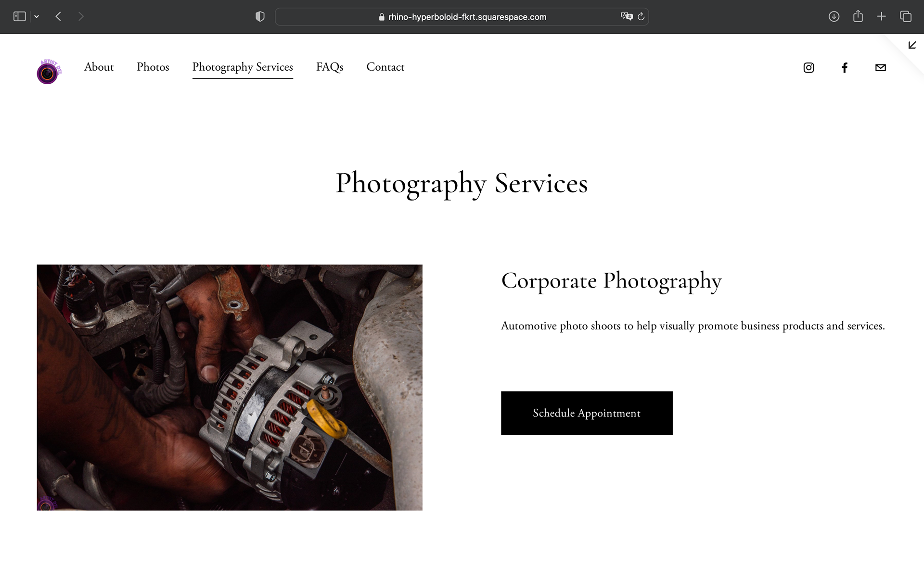
Task: Toggle the Safari sidebar icon
Action: coord(19,16)
